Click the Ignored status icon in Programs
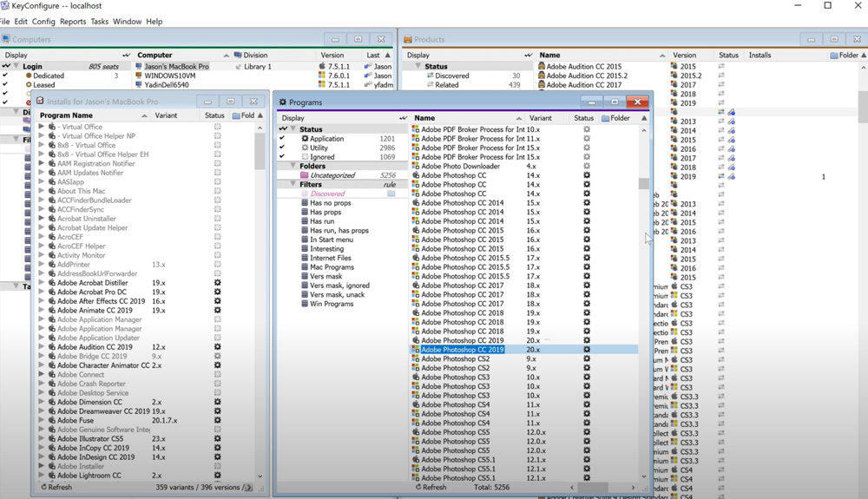 [x=305, y=157]
